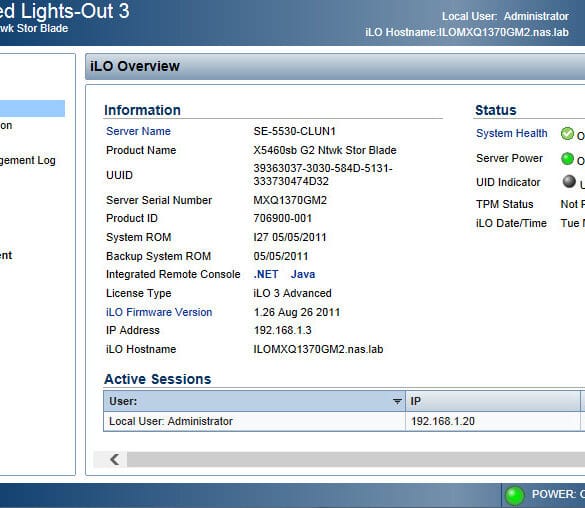Launch the .NET Integrated Remote Console
Viewport: 585px width, 508px height.
coord(266,274)
